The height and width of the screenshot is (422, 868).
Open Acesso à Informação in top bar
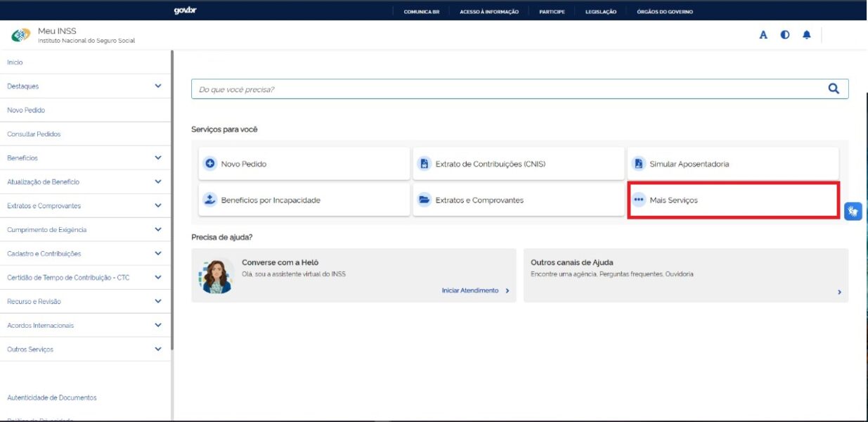coord(489,11)
